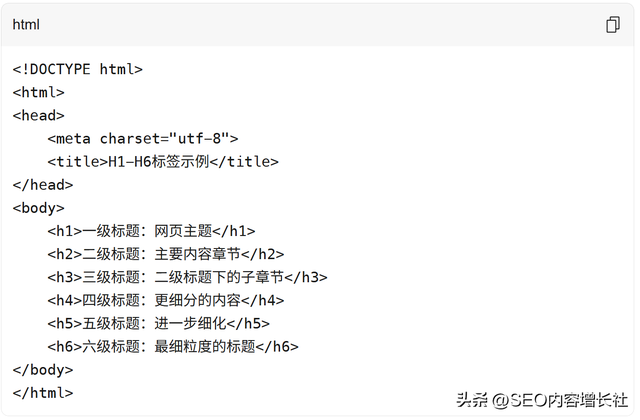Click the closing </head> tag line
The height and width of the screenshot is (420, 640).
[x=43, y=184]
